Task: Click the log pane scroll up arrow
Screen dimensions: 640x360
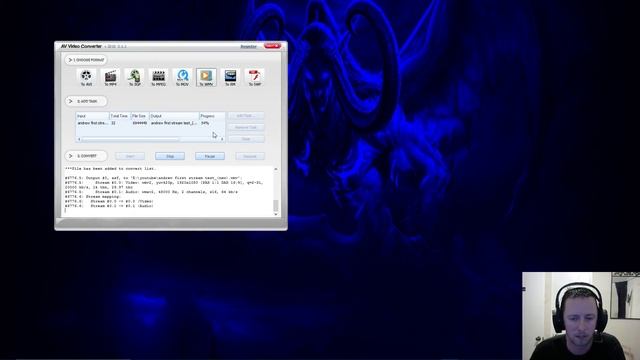Action: pos(276,169)
